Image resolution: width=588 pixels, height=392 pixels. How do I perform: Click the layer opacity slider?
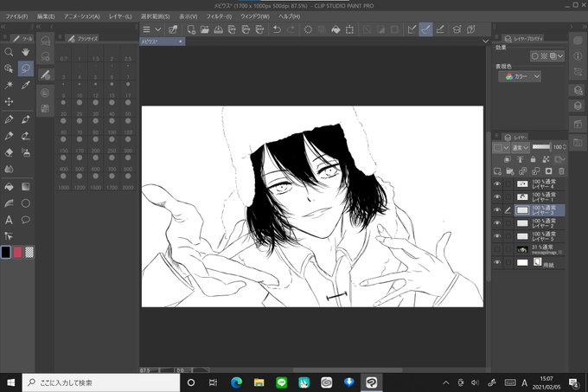pyautogui.click(x=541, y=146)
